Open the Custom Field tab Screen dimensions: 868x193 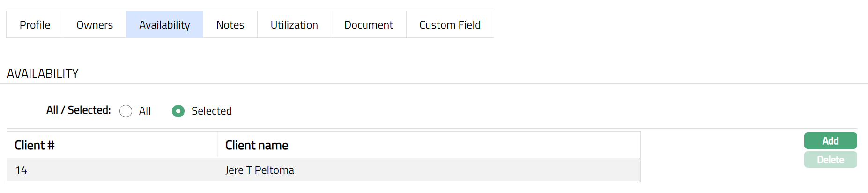pos(450,25)
